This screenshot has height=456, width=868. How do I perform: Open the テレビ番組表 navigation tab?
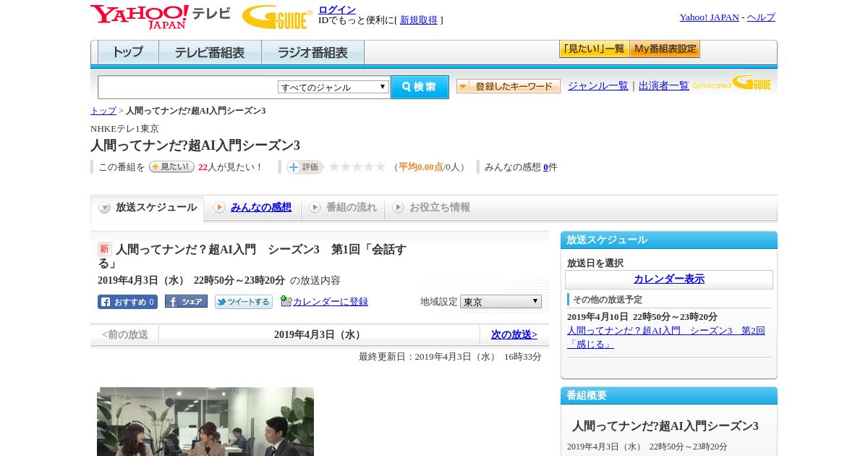[210, 53]
